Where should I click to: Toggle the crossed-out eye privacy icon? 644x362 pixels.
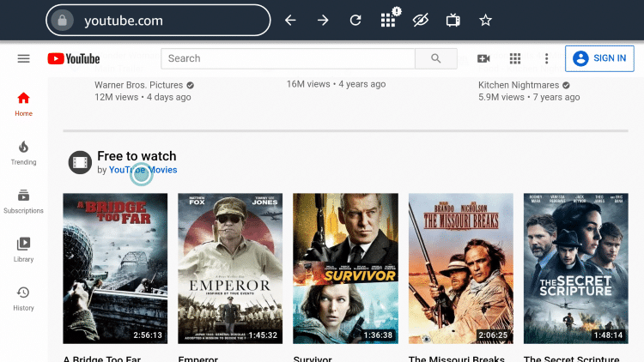click(420, 20)
